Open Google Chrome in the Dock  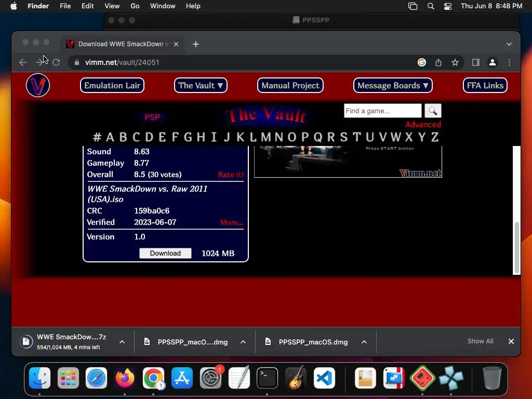pos(153,378)
